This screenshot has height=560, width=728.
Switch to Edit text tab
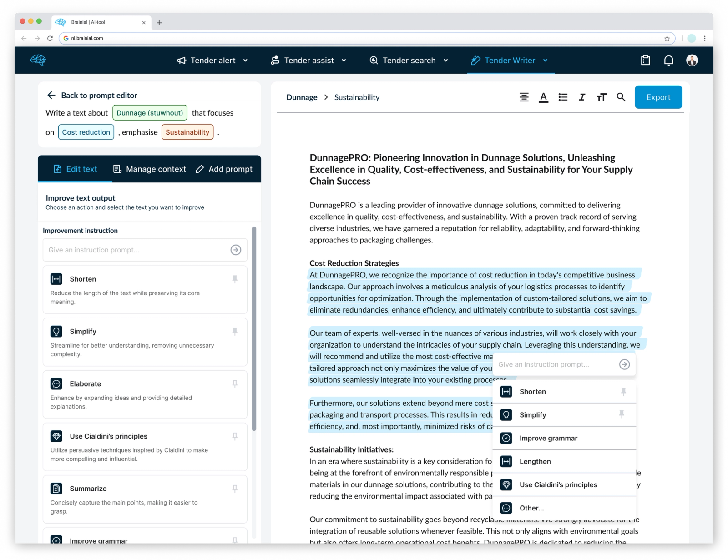tap(75, 169)
